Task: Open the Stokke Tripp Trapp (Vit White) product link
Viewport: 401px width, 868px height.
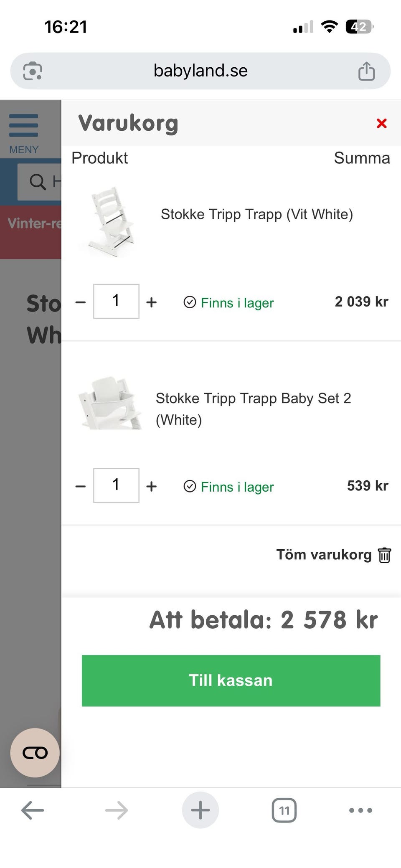Action: pos(256,214)
